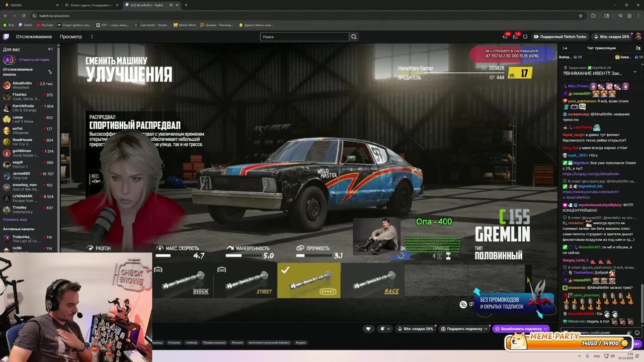This screenshot has height=362, width=644.
Task: Open the chat community users icon
Action: tap(638, 48)
